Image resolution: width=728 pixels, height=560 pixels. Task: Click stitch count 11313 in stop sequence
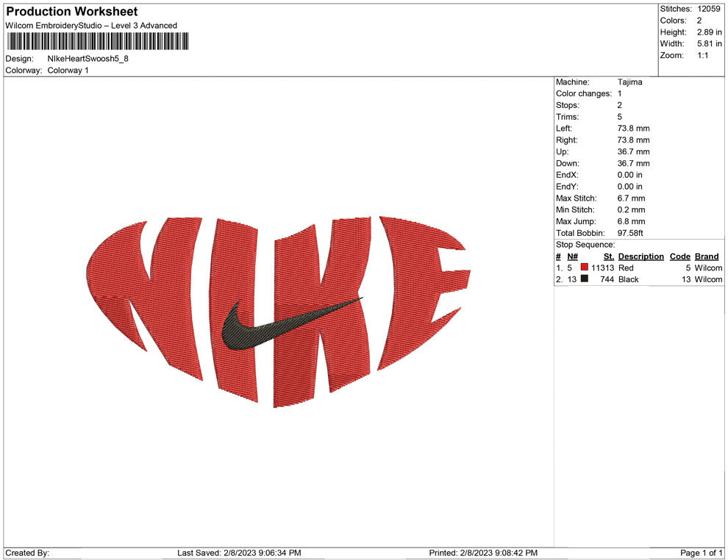click(x=602, y=268)
